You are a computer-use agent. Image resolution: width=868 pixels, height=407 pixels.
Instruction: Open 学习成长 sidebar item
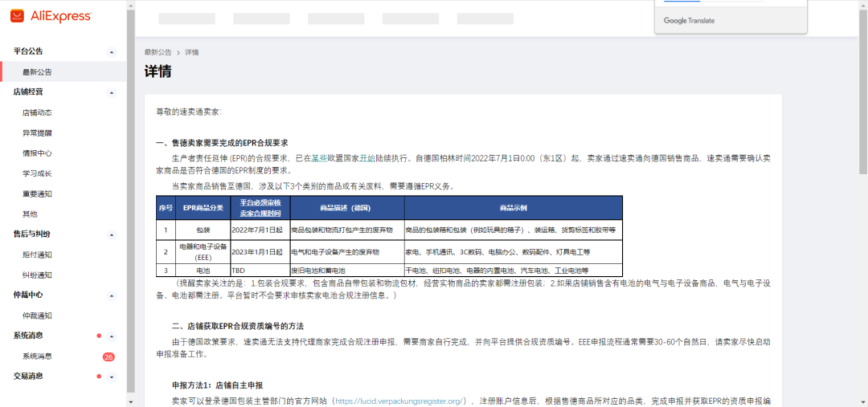coord(37,173)
